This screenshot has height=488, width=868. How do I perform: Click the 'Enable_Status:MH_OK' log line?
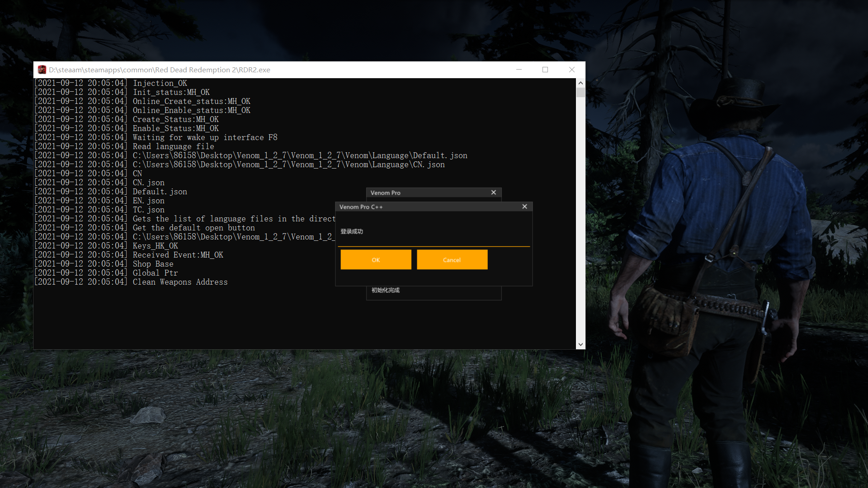[127, 128]
